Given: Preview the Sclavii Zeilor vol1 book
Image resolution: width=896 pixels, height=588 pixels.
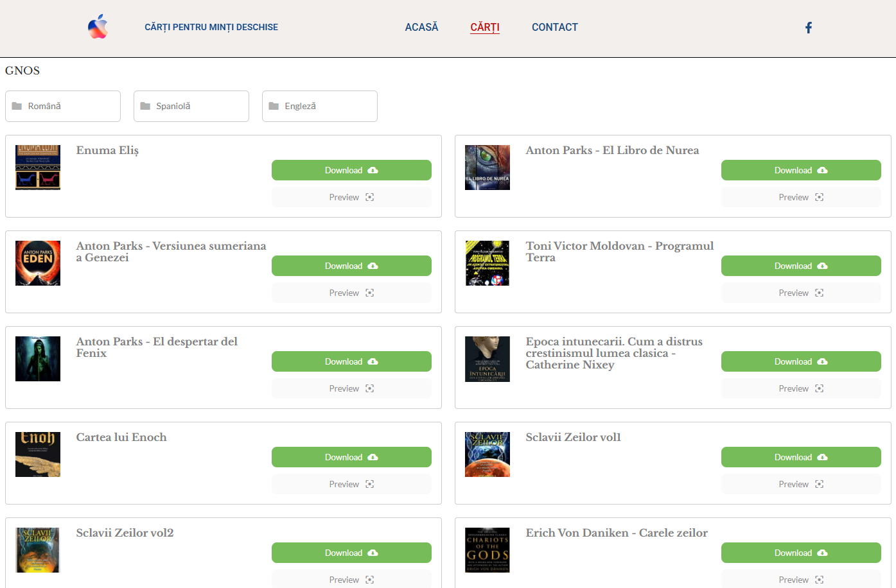Looking at the screenshot, I should pos(801,484).
